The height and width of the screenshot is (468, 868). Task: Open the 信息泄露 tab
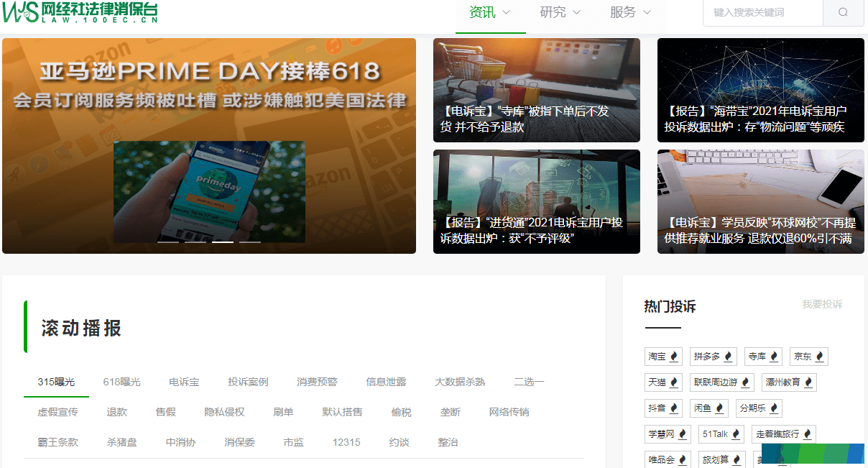(x=386, y=382)
